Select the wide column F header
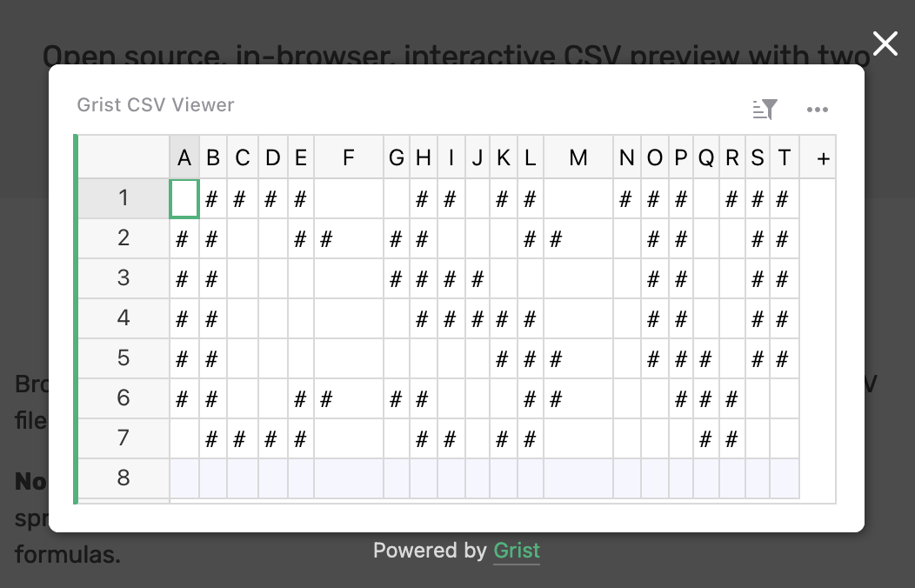 point(348,157)
